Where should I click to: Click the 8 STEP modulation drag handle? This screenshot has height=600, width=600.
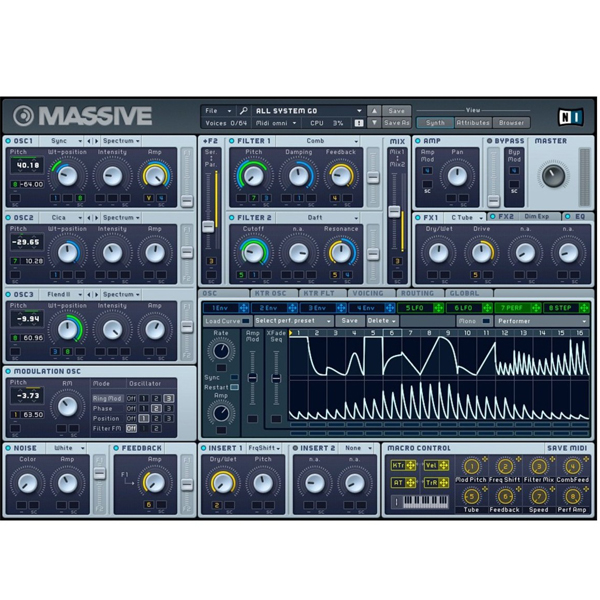(x=584, y=308)
